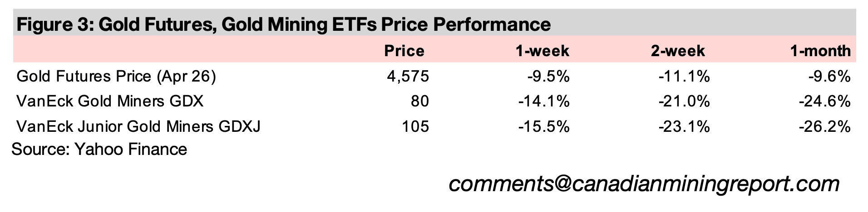Select the Figure 3 table title
This screenshot has height=212, width=868.
[283, 24]
